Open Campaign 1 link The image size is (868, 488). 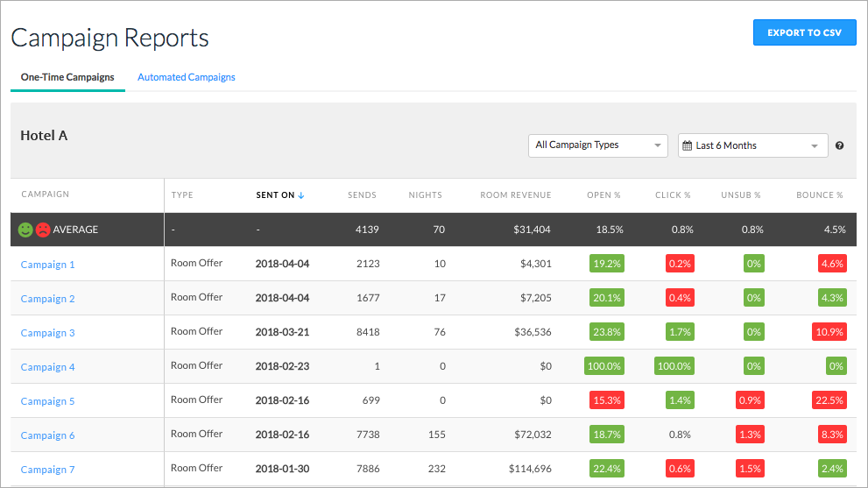point(47,265)
